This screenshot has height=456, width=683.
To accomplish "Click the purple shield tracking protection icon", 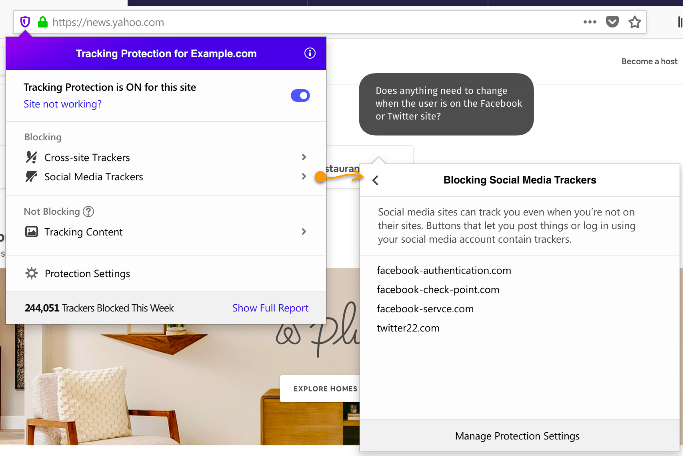I will (x=25, y=22).
